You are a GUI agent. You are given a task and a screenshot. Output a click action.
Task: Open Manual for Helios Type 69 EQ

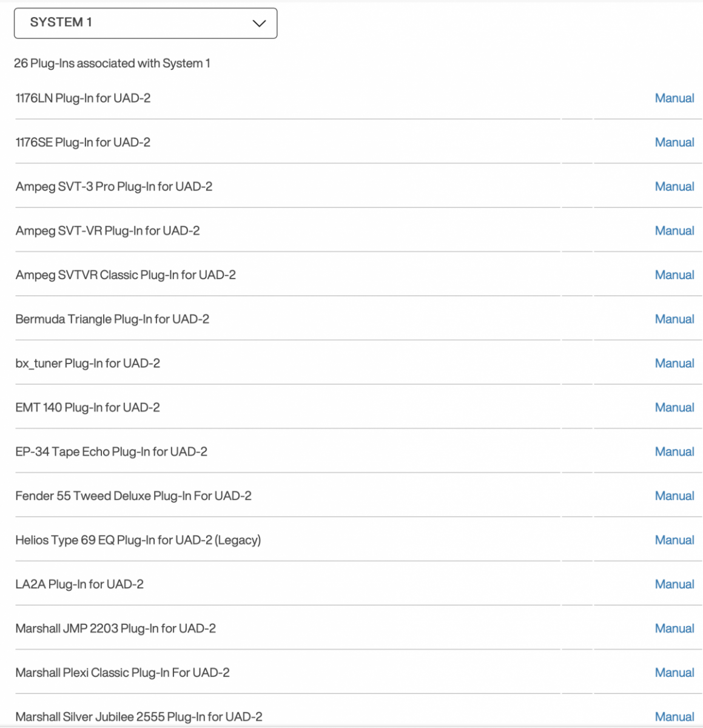click(674, 541)
